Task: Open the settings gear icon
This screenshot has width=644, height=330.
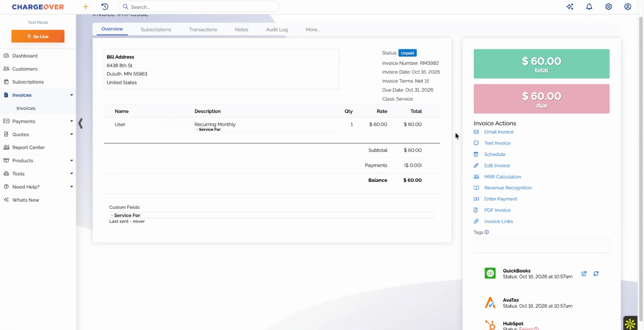Action: coord(608,7)
